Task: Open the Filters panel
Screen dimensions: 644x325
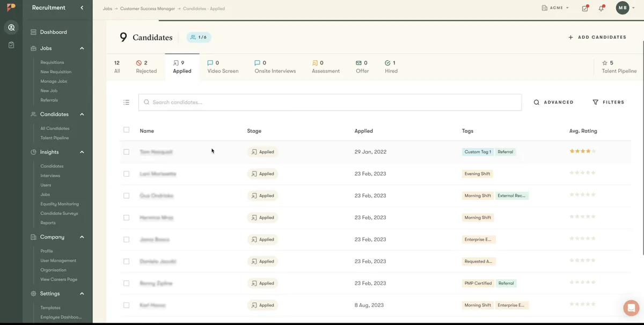Action: point(609,102)
